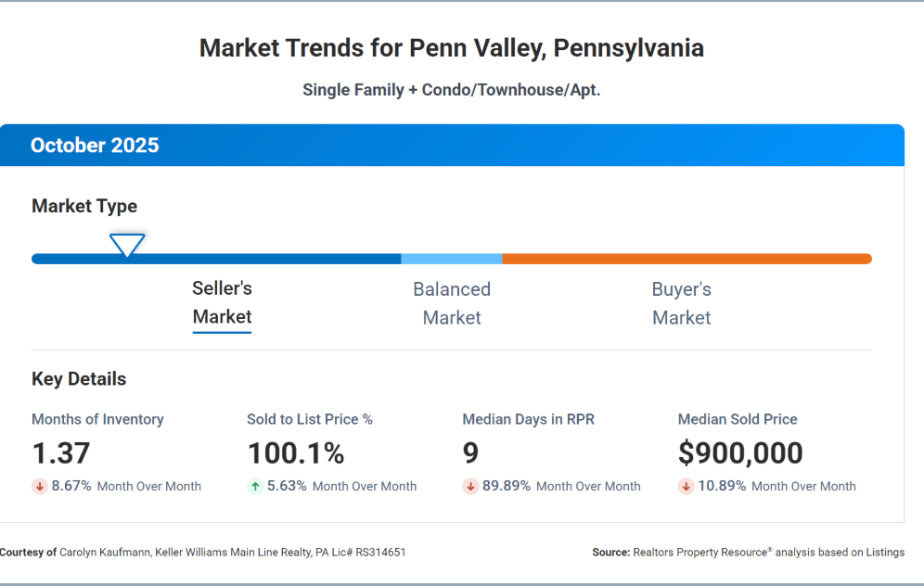Click the Median Sold Price label
This screenshot has width=924, height=586.
pyautogui.click(x=738, y=419)
